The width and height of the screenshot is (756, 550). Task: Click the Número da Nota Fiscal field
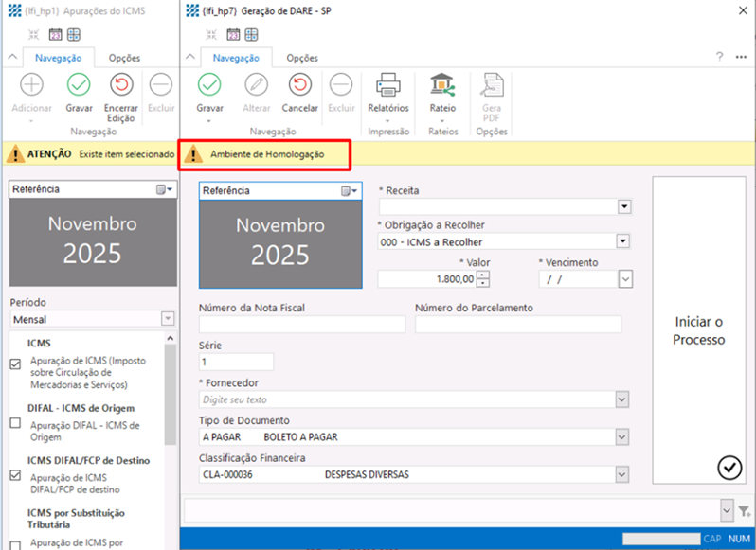[301, 325]
